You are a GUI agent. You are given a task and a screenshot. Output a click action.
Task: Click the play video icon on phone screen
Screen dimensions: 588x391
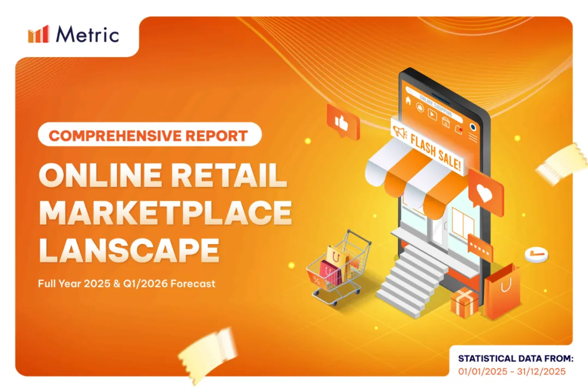point(432,114)
